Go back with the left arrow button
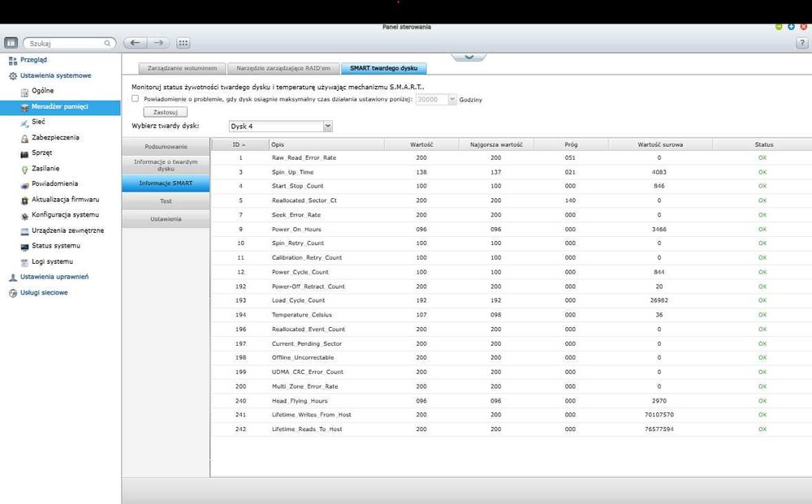Viewport: 812px width, 504px height. coord(135,43)
